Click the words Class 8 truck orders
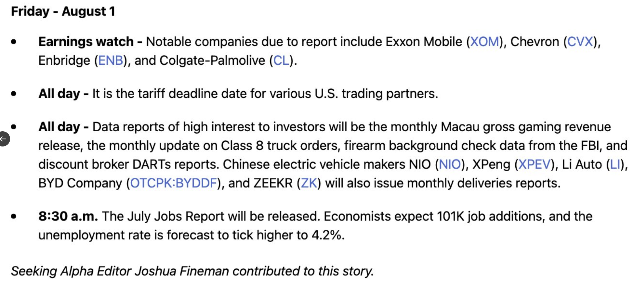This screenshot has width=644, height=282. pyautogui.click(x=279, y=146)
